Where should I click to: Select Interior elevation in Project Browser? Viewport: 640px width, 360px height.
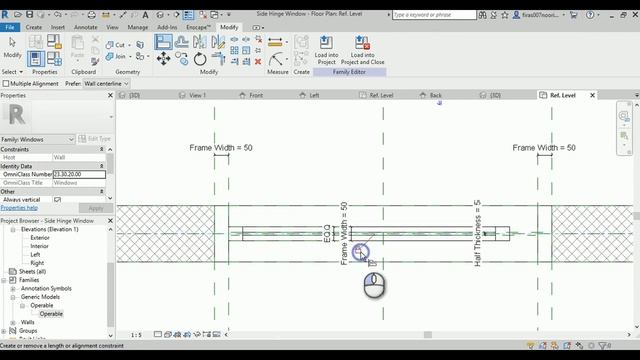(x=39, y=246)
